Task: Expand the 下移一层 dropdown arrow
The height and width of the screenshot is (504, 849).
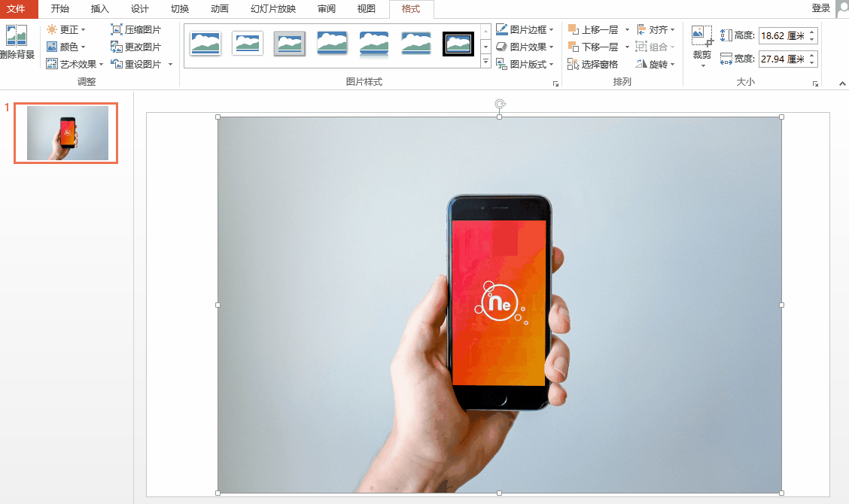Action: pyautogui.click(x=627, y=47)
